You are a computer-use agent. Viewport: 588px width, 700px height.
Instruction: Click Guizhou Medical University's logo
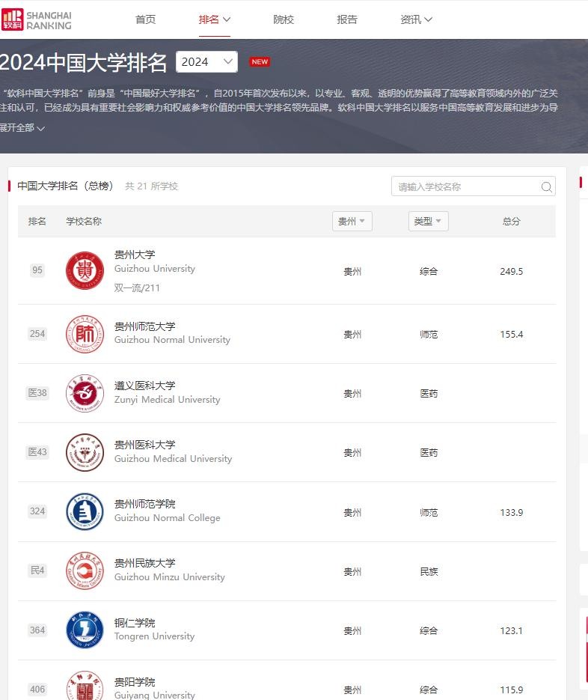pos(85,452)
